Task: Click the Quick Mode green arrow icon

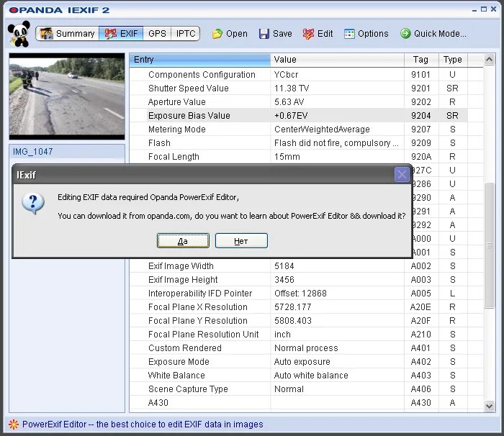Action: coord(405,33)
